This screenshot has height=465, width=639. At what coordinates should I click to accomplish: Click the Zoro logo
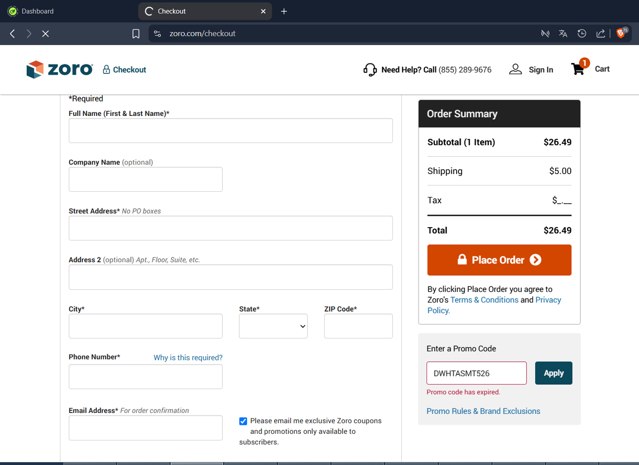tap(57, 69)
